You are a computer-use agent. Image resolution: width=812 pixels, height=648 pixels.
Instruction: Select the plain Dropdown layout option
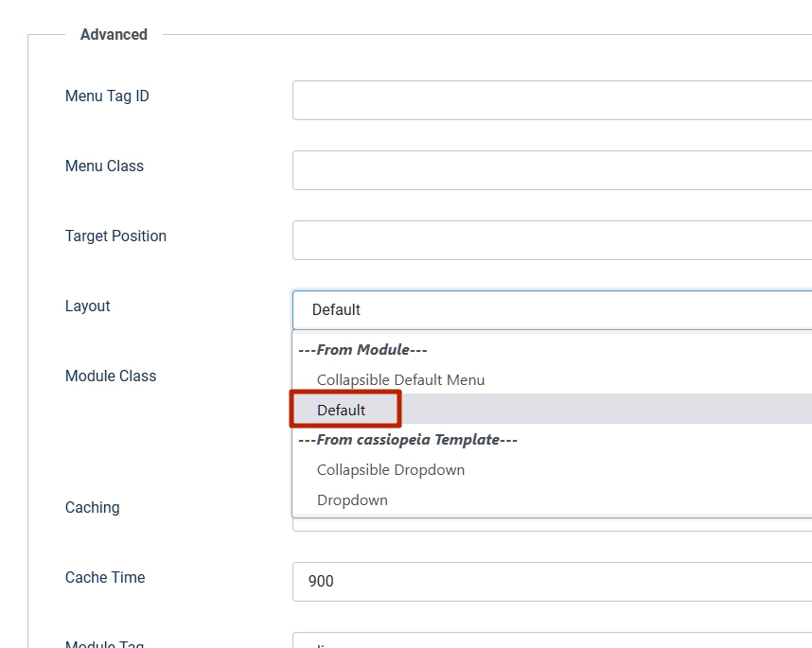352,499
